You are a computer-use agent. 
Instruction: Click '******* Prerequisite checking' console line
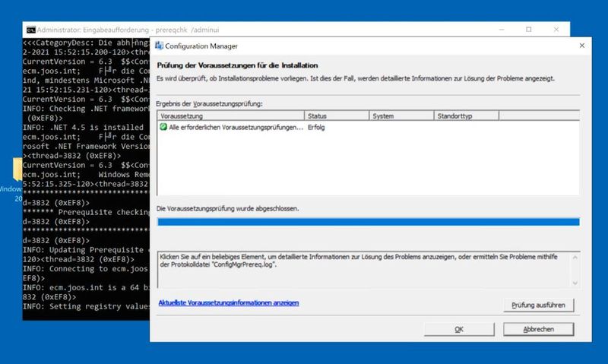pyautogui.click(x=86, y=212)
